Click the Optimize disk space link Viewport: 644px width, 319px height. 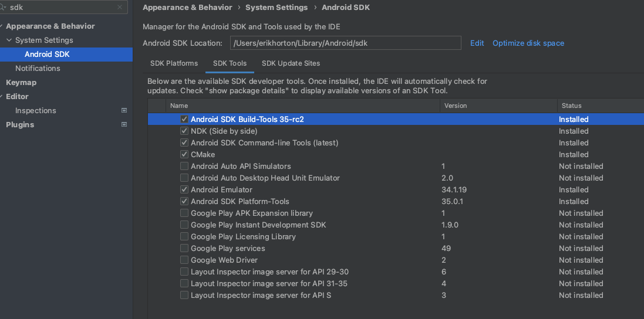(x=528, y=43)
